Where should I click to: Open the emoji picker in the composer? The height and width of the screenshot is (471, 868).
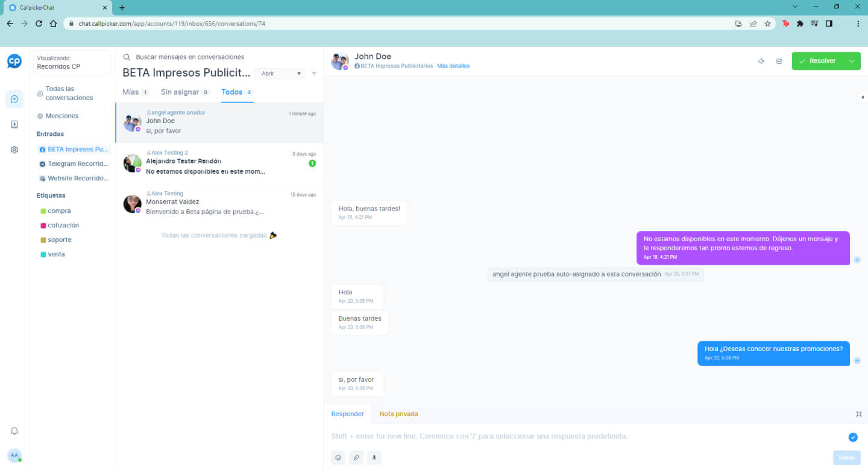pos(338,458)
